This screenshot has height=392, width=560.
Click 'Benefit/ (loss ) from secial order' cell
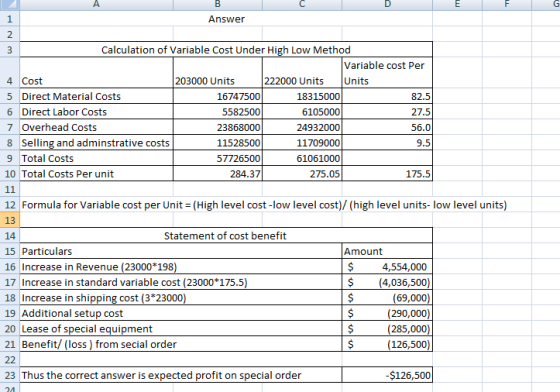pos(181,344)
